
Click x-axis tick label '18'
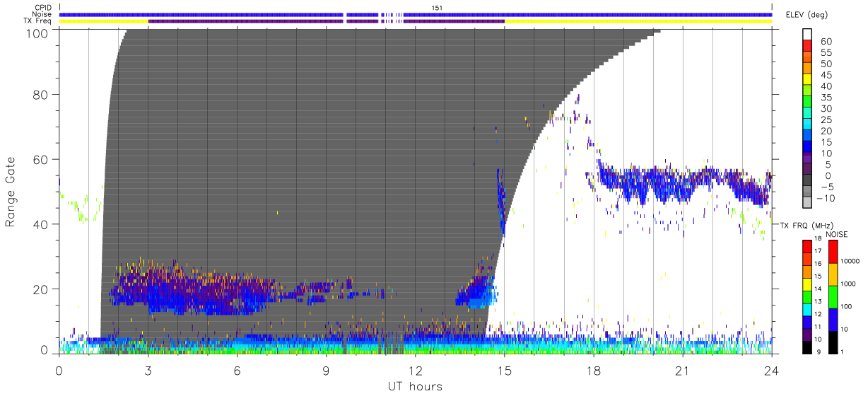(593, 371)
